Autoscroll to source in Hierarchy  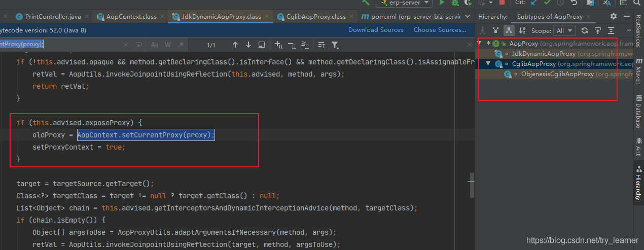(598, 30)
